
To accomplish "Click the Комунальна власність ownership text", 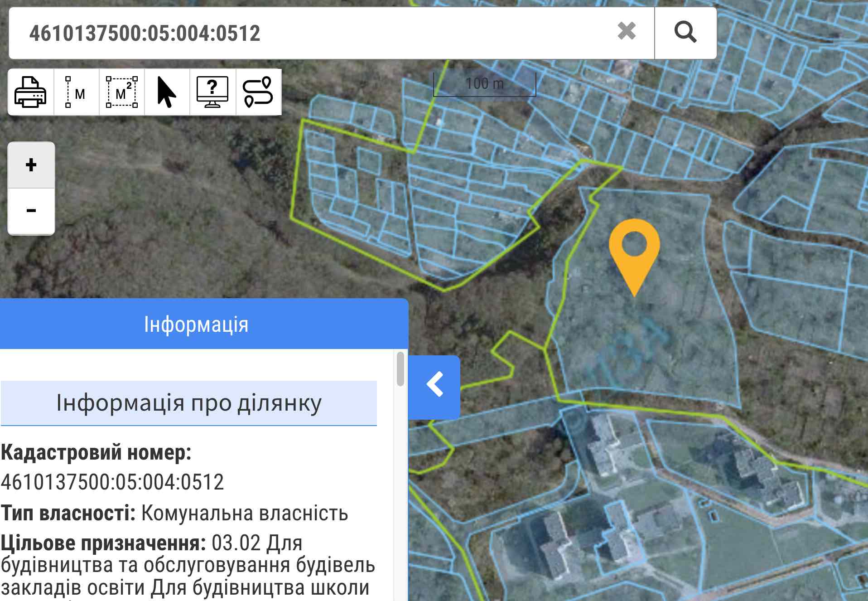I will point(245,514).
